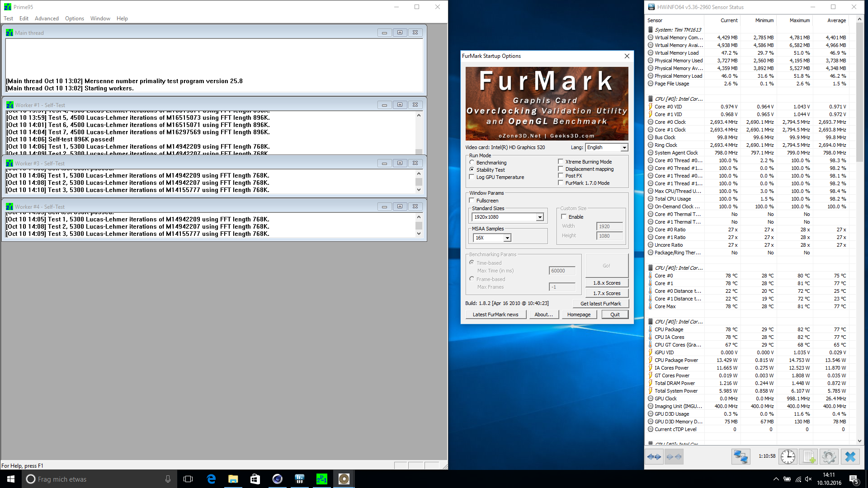Screen dimensions: 868x488
Task: Enable the Xtreme Burning Mode checkbox
Action: [561, 161]
